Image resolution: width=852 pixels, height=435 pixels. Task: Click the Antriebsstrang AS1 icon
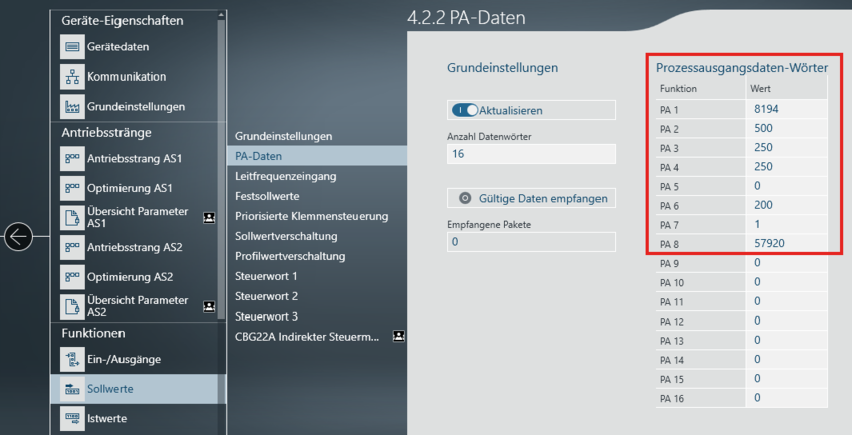(x=72, y=158)
